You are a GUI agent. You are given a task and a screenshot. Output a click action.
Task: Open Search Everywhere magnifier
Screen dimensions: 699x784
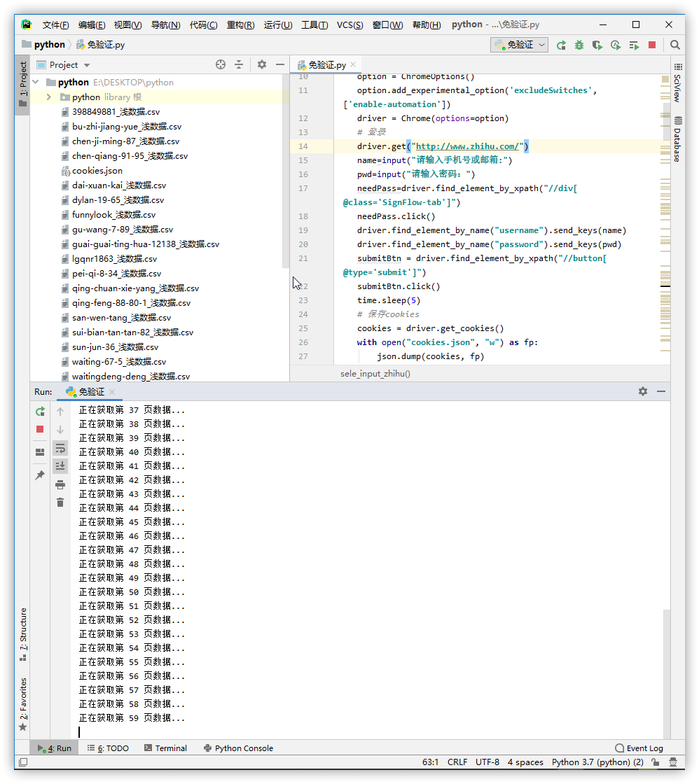[x=675, y=45]
